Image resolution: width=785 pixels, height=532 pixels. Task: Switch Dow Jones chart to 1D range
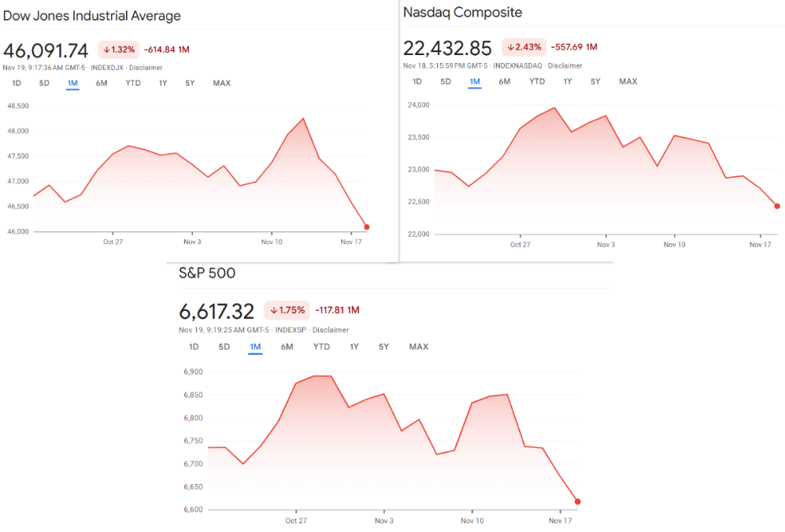(x=17, y=83)
